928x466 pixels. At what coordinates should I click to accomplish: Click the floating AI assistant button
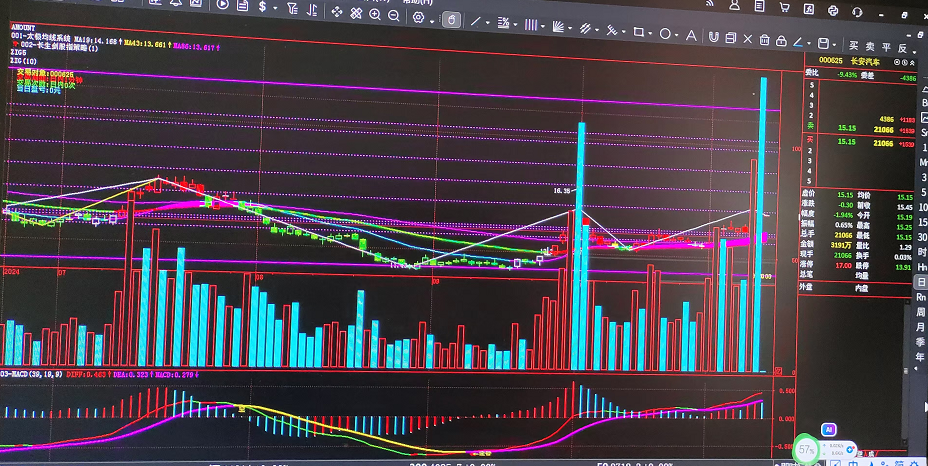tap(829, 429)
